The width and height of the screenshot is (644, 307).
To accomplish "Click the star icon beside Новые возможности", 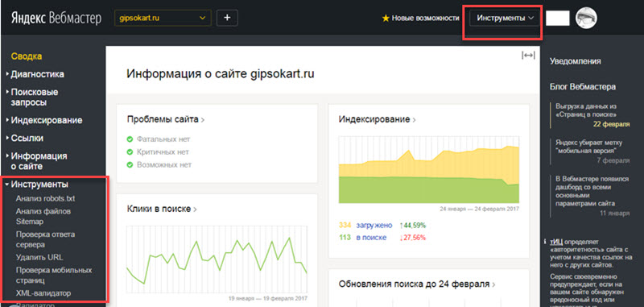I will 386,18.
